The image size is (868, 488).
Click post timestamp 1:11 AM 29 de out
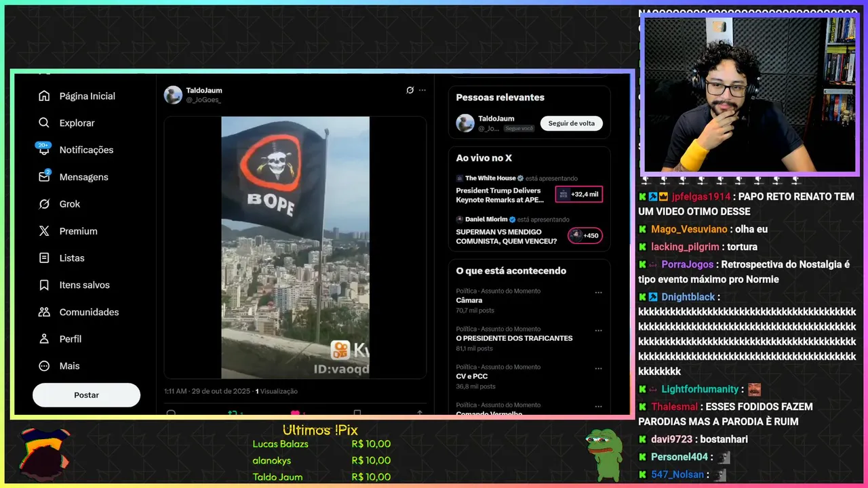coord(208,391)
